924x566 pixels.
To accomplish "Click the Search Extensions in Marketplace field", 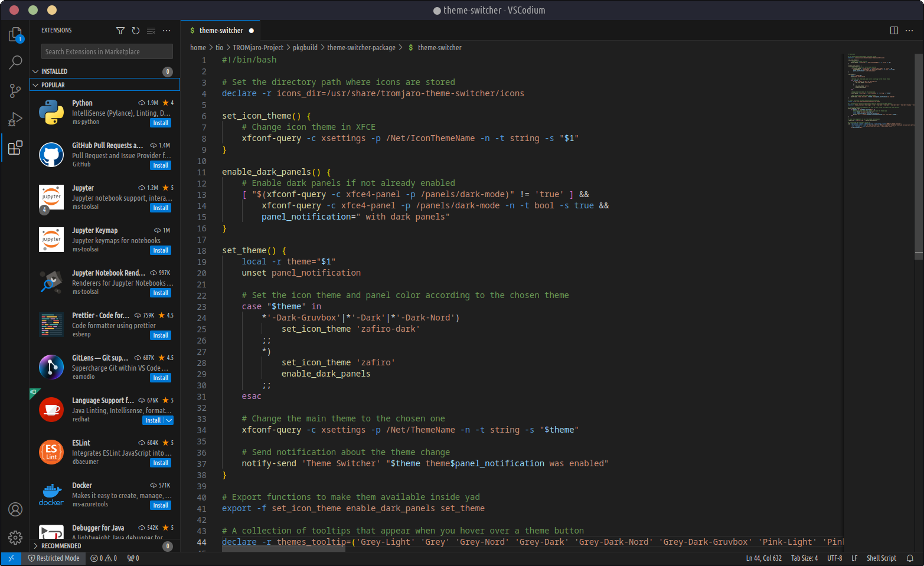I will 107,52.
